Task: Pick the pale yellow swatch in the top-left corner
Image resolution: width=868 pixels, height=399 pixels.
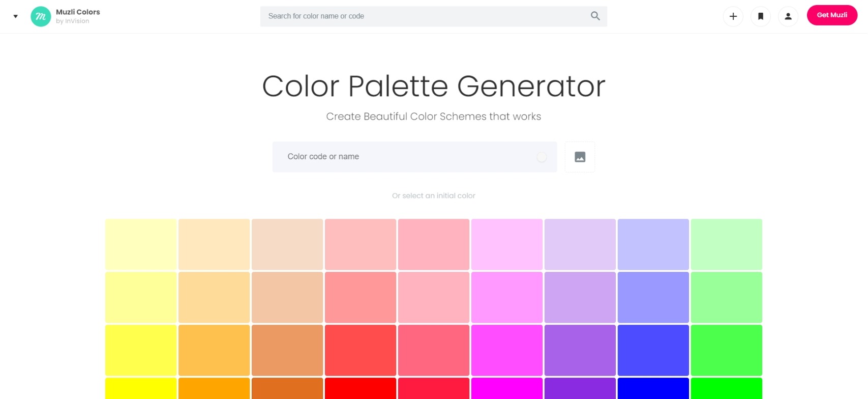Action: pyautogui.click(x=141, y=244)
